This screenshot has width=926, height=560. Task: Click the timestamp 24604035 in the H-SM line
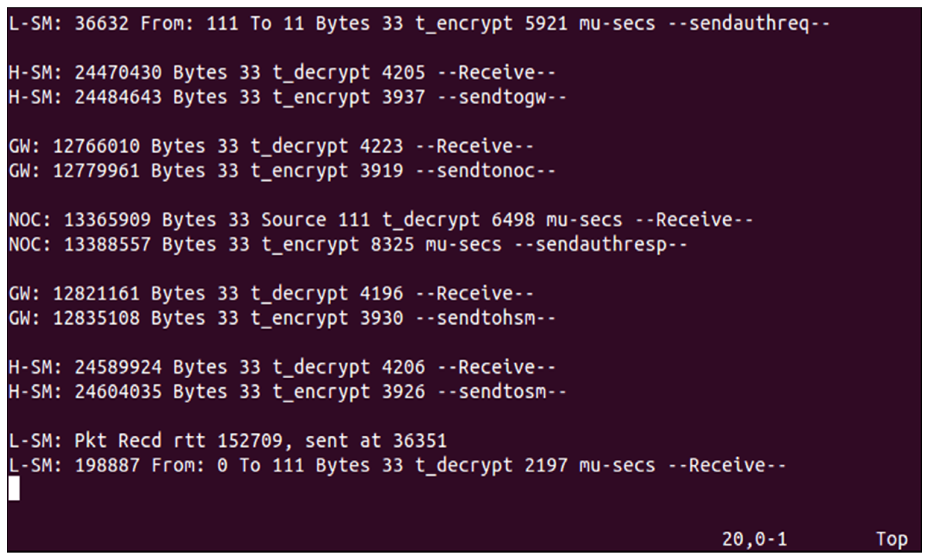click(x=118, y=392)
